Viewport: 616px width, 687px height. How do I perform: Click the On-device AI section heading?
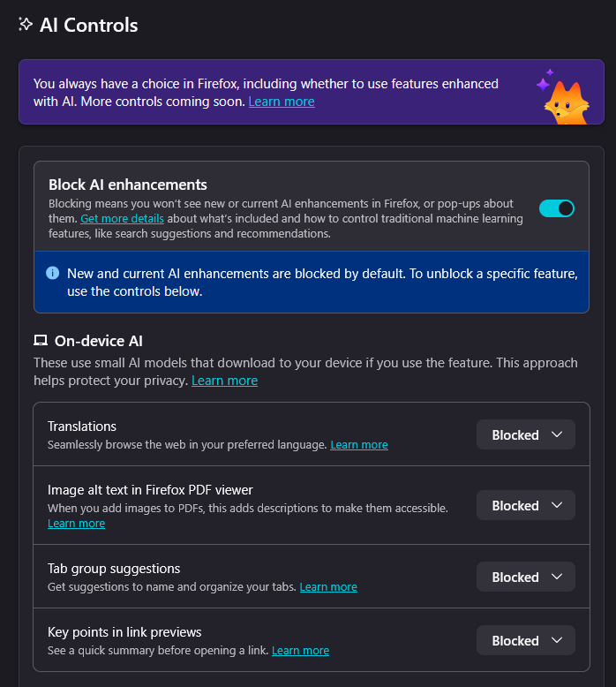pyautogui.click(x=99, y=341)
